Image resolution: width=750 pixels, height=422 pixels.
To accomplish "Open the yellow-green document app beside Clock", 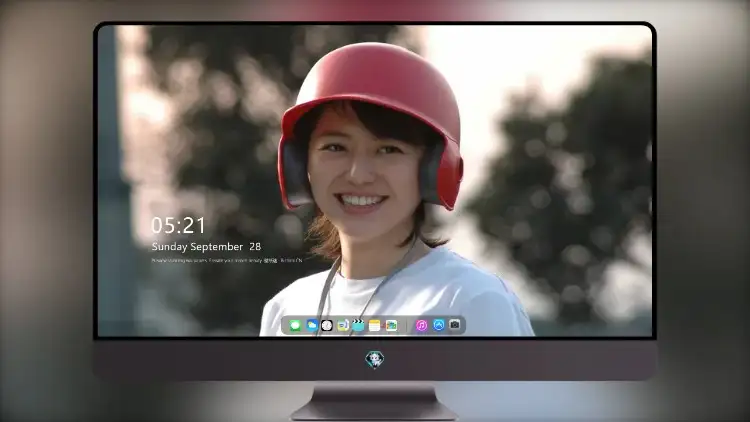I will tap(342, 325).
